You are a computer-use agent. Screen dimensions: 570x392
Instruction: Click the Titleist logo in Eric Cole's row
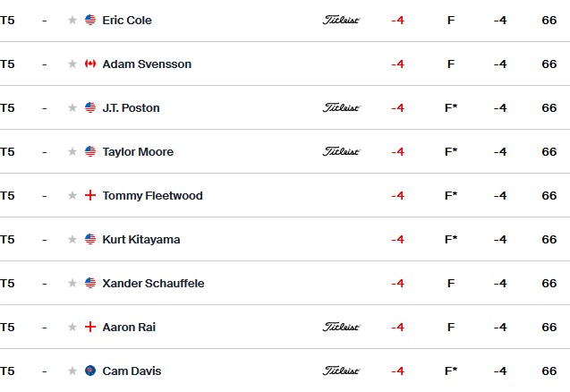[341, 20]
